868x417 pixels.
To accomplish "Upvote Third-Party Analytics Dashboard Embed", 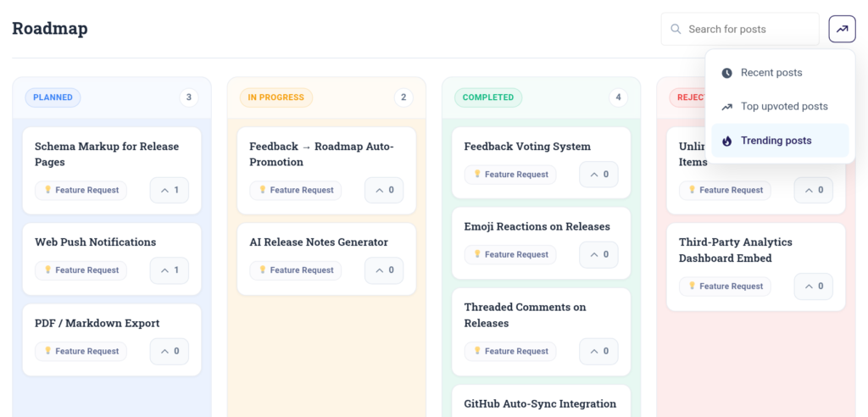I will click(x=814, y=286).
